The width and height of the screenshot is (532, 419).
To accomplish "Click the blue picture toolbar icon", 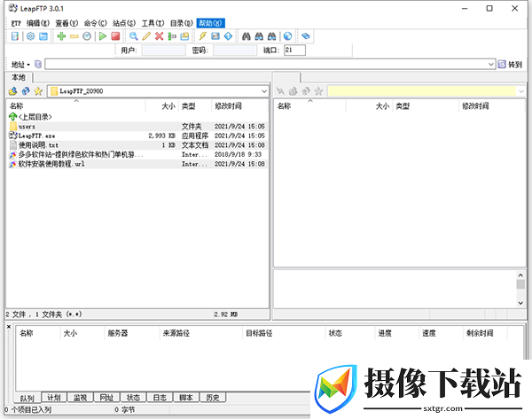I will (x=215, y=36).
